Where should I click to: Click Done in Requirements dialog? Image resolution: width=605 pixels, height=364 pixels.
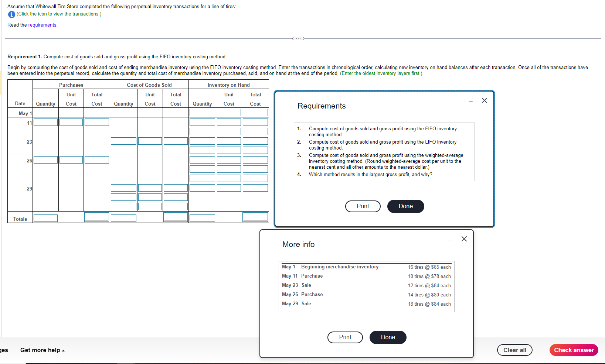pos(405,206)
